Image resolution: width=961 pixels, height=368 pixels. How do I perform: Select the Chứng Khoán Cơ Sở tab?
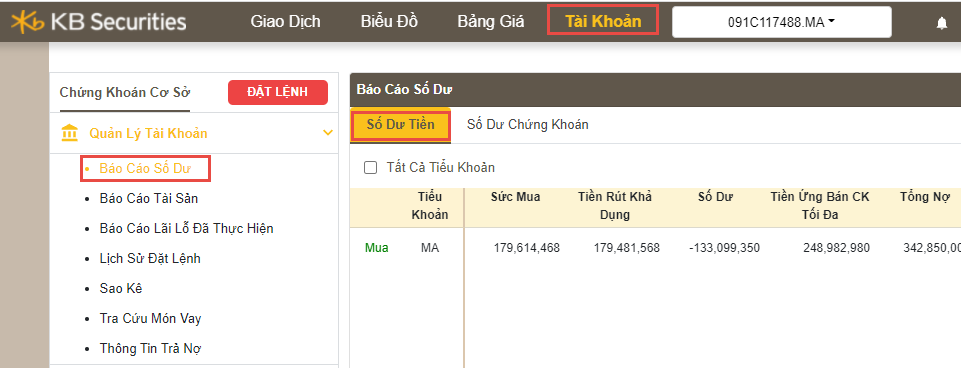(x=125, y=93)
